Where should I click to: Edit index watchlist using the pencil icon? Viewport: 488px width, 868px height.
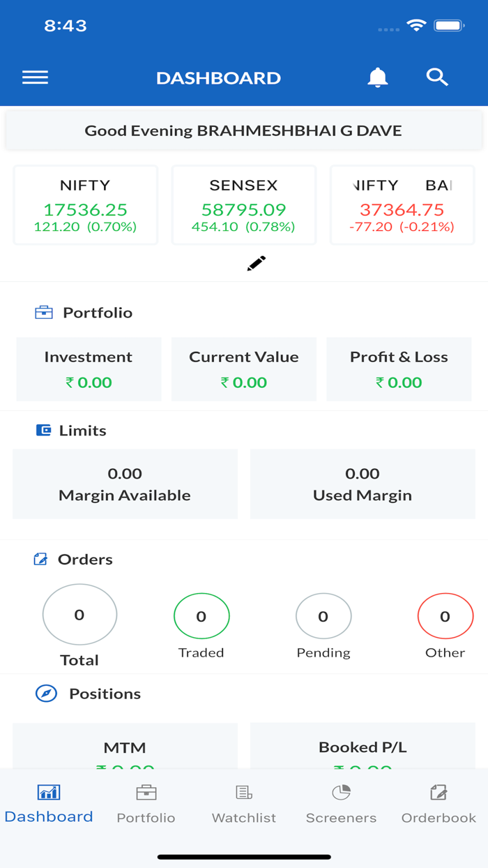pyautogui.click(x=256, y=263)
